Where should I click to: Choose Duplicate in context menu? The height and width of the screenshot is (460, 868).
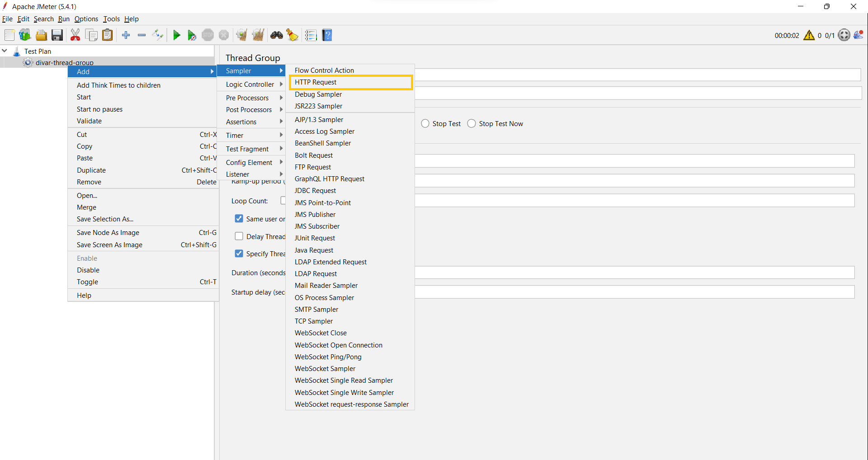pos(142,170)
